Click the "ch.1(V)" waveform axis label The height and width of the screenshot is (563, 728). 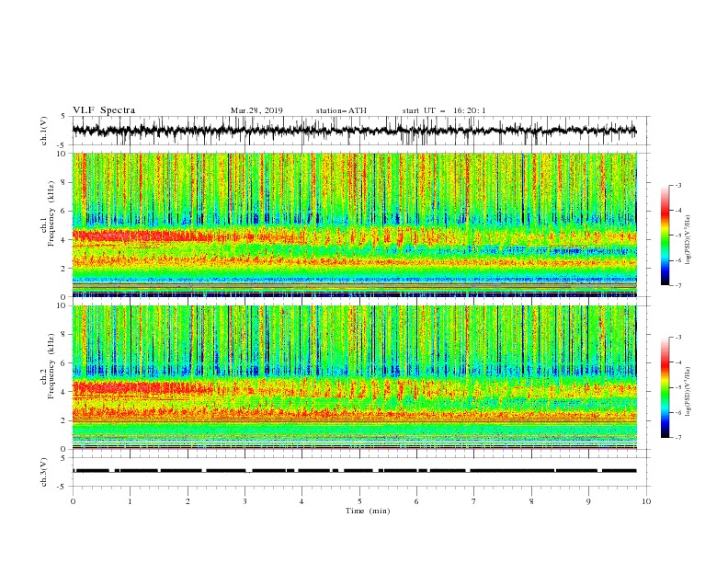coord(44,131)
